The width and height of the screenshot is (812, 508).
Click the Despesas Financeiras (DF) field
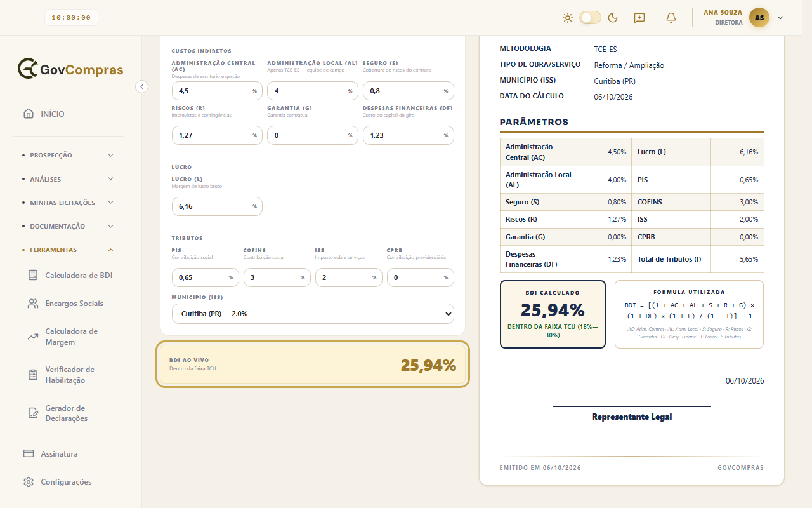tap(409, 135)
